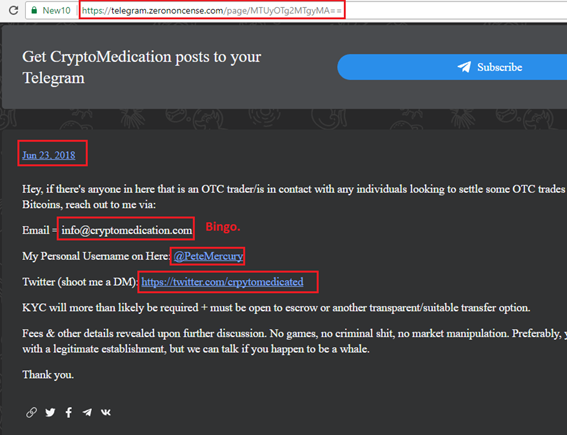The image size is (567, 435).
Task: Select the info@cryptomedication.com email text
Action: pos(127,230)
